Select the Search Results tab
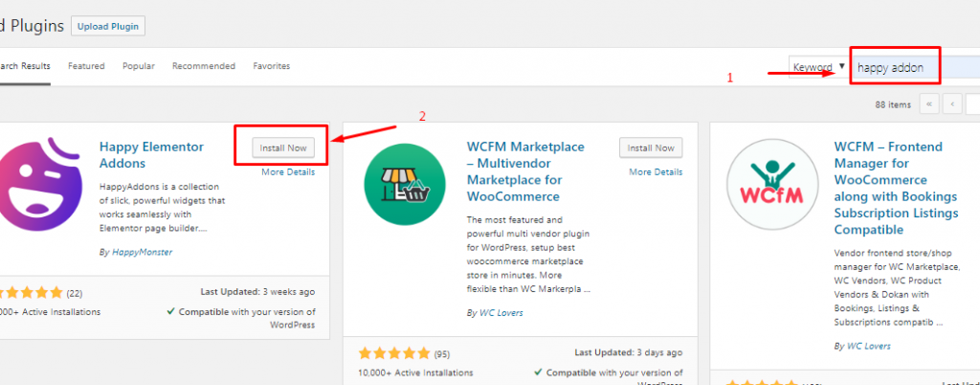This screenshot has height=385, width=980. coord(24,66)
